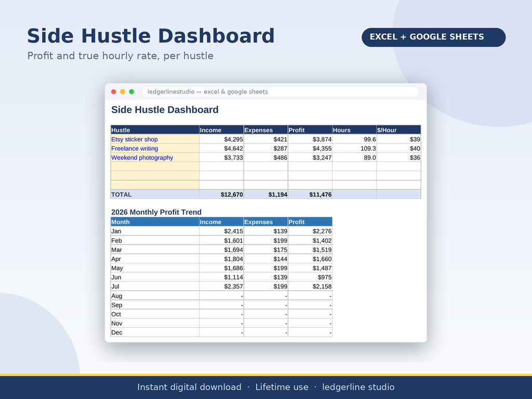
Task: Select the $1,114 June income cell
Action: click(x=221, y=277)
